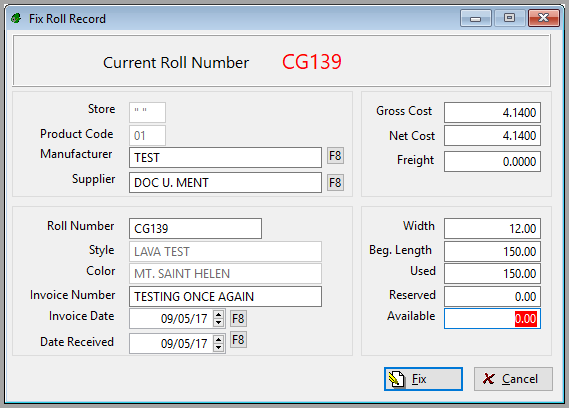Click the Freight field
The width and height of the screenshot is (569, 408).
(492, 162)
